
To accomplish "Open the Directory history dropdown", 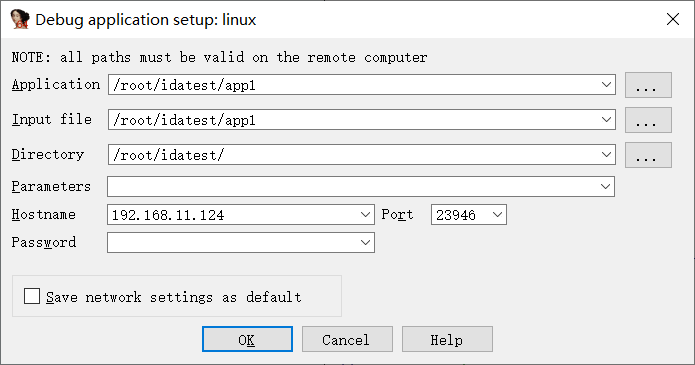I will pos(606,154).
